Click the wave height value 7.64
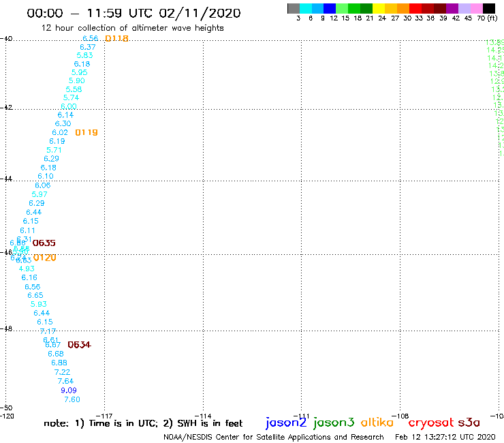The height and width of the screenshot is (443, 504). (65, 381)
